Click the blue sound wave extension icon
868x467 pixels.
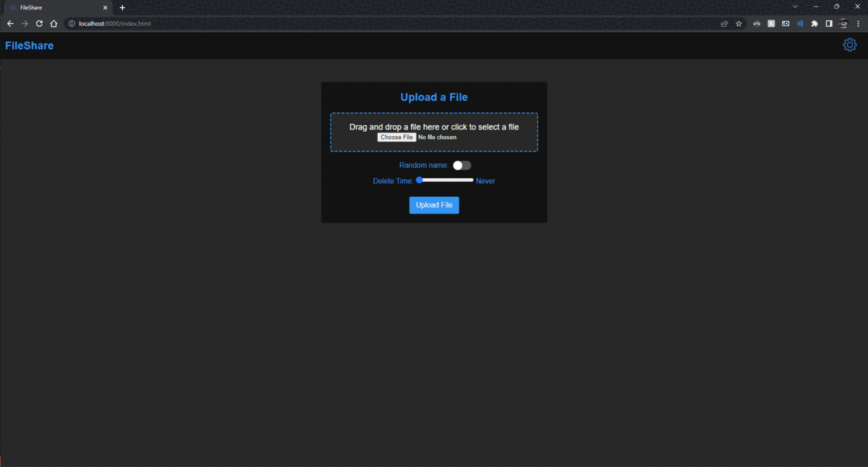point(800,23)
